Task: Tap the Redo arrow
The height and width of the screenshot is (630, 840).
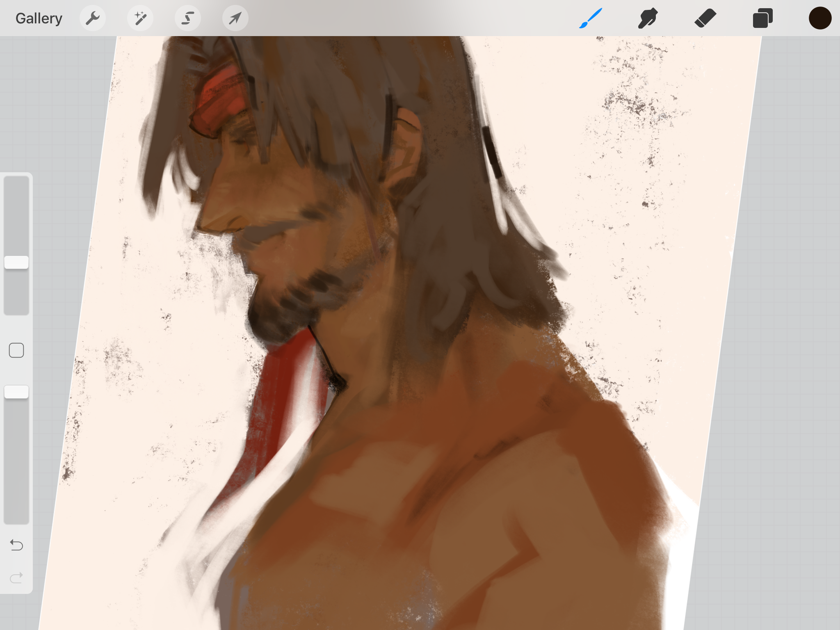Action: tap(16, 578)
